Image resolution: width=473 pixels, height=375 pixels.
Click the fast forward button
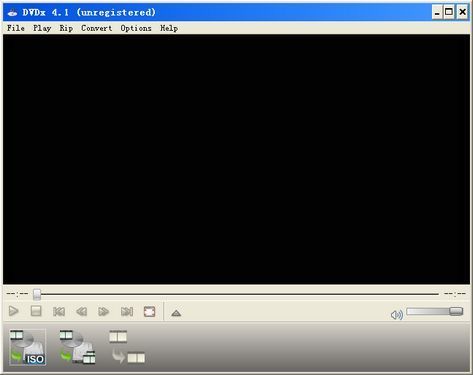click(x=104, y=312)
